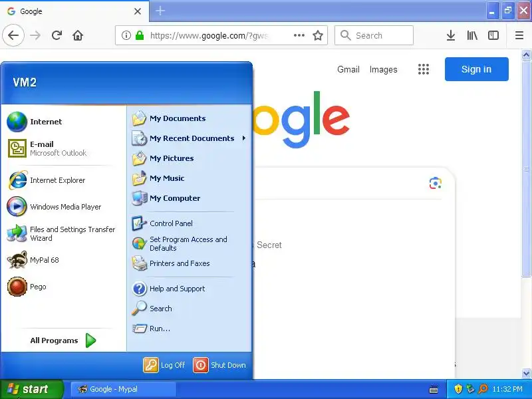532x399 pixels.
Task: Open a new tab with plus button
Action: click(x=160, y=11)
